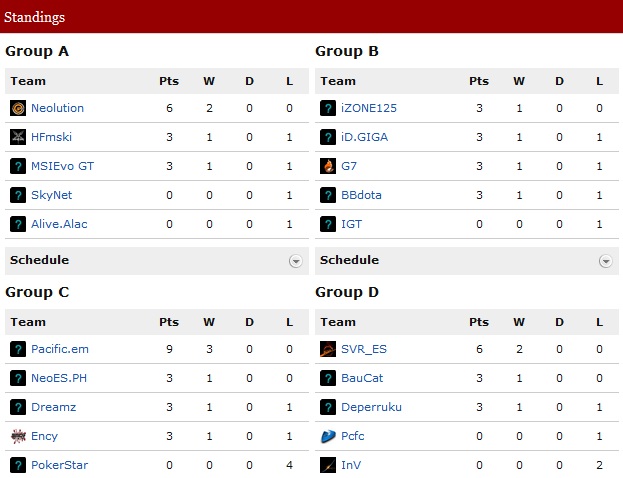Viewport: 623px width, 478px height.
Task: Expand the Group A Schedule dropdown arrow
Action: pos(295,261)
